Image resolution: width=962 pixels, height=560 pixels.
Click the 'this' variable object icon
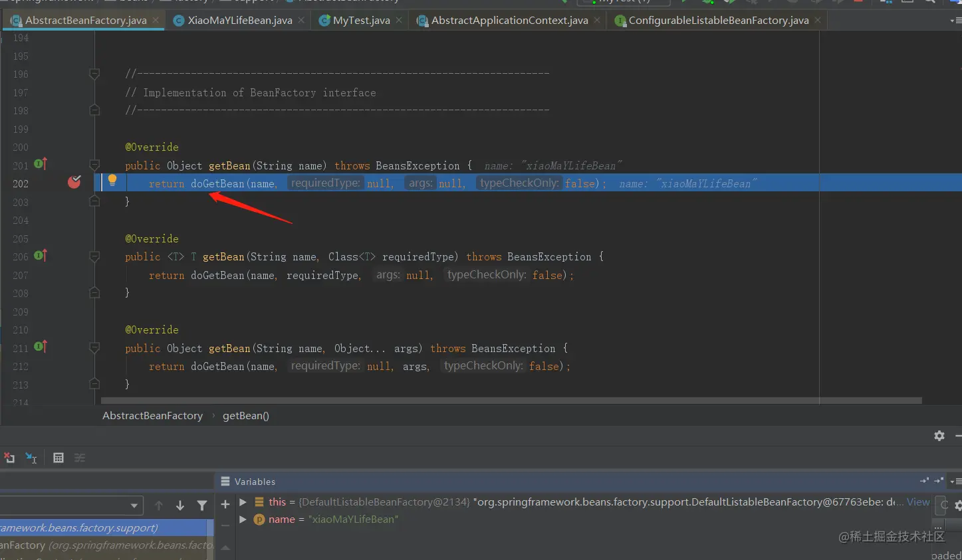coord(259,502)
